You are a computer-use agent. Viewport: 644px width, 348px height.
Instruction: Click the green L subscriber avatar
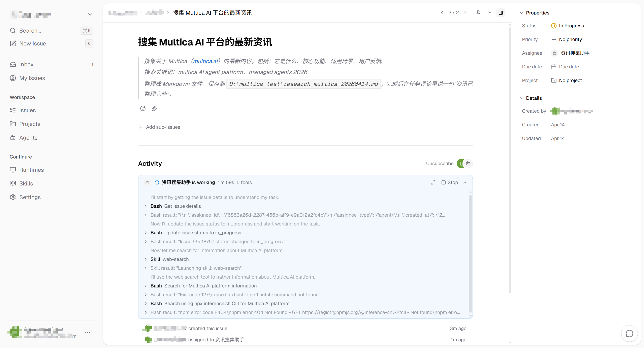pos(460,163)
